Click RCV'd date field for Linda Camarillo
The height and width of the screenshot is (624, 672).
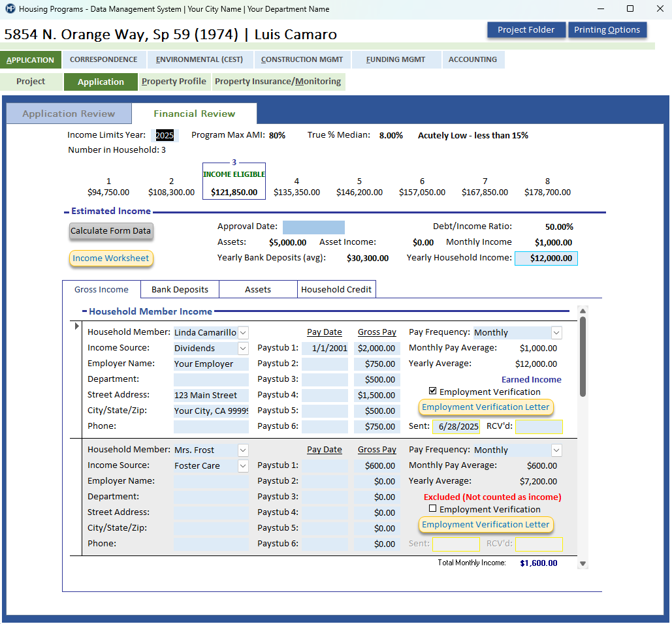pyautogui.click(x=539, y=427)
